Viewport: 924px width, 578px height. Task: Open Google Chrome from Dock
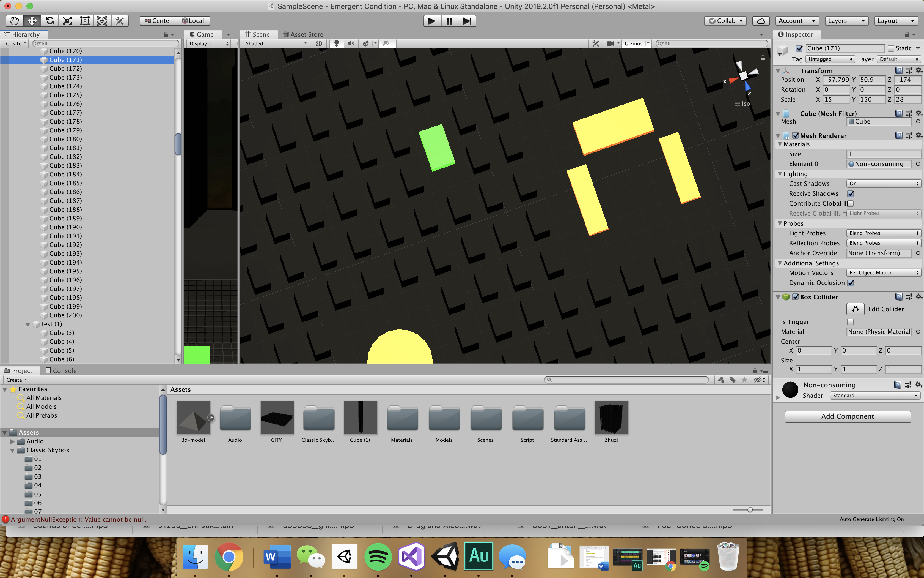tap(229, 556)
